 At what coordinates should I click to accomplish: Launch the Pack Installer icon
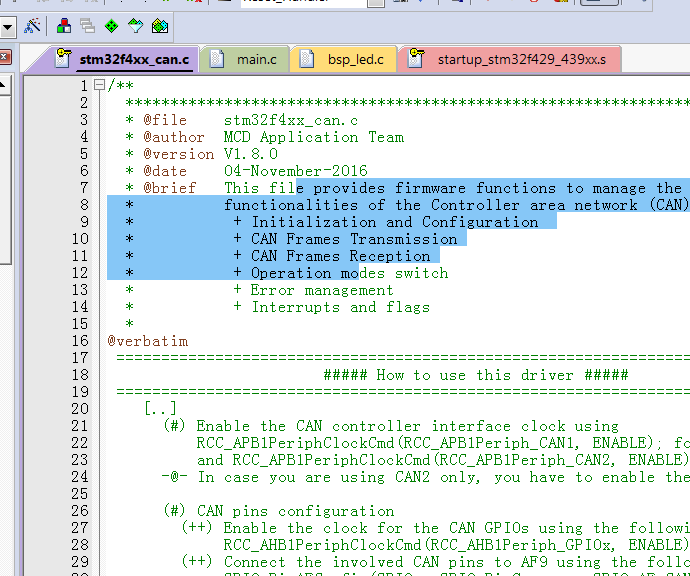pos(160,25)
